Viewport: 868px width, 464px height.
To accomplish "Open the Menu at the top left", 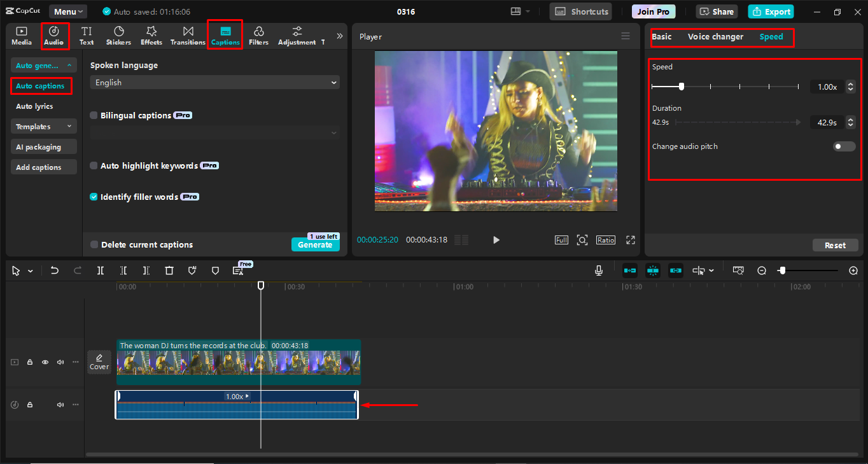I will pyautogui.click(x=67, y=11).
